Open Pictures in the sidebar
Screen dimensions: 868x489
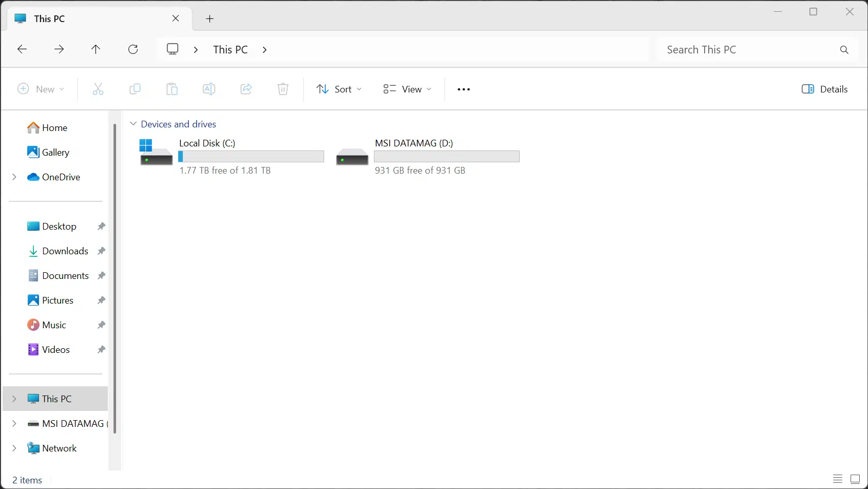[x=58, y=300]
